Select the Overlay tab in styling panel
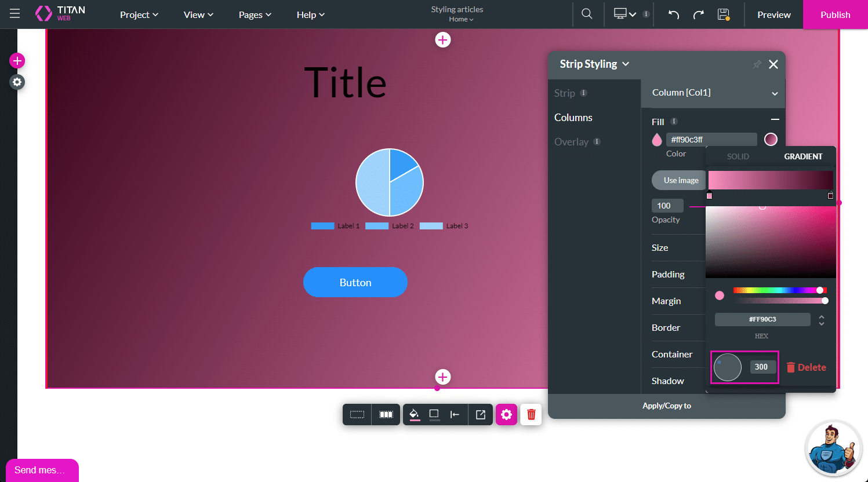 pos(571,142)
